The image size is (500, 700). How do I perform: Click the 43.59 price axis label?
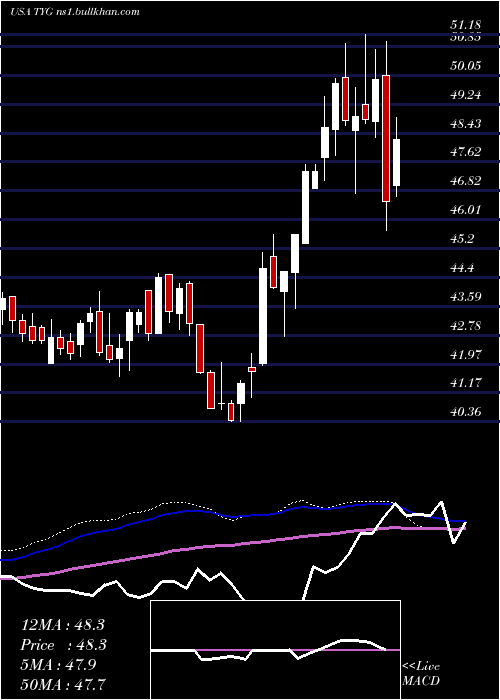tap(465, 296)
